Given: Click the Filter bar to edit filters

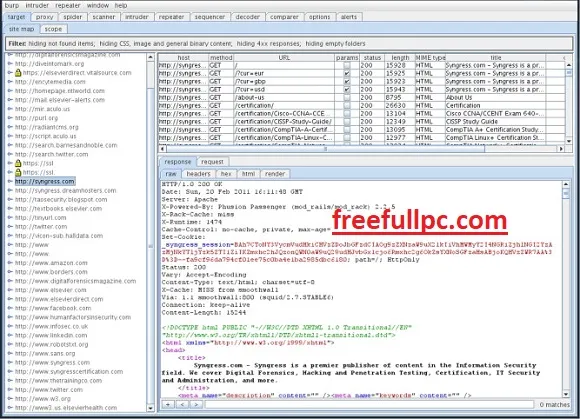Looking at the screenshot, I should coord(289,44).
